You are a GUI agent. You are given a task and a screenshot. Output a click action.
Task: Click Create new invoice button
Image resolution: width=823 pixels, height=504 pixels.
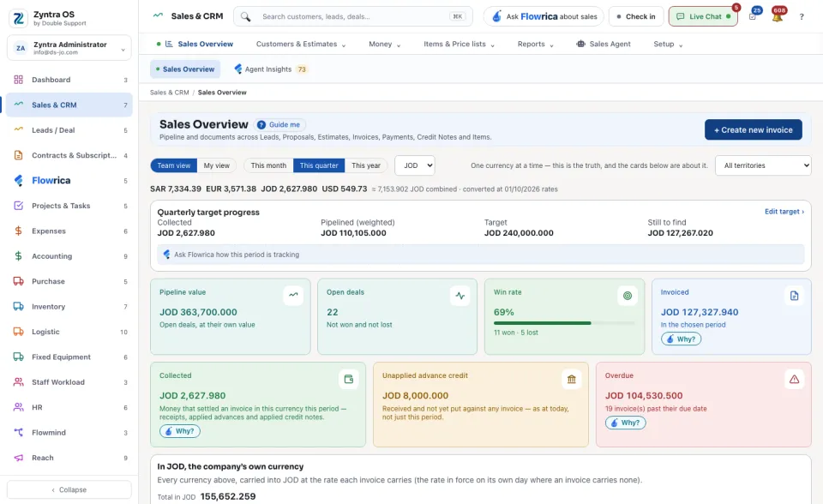[x=754, y=129]
